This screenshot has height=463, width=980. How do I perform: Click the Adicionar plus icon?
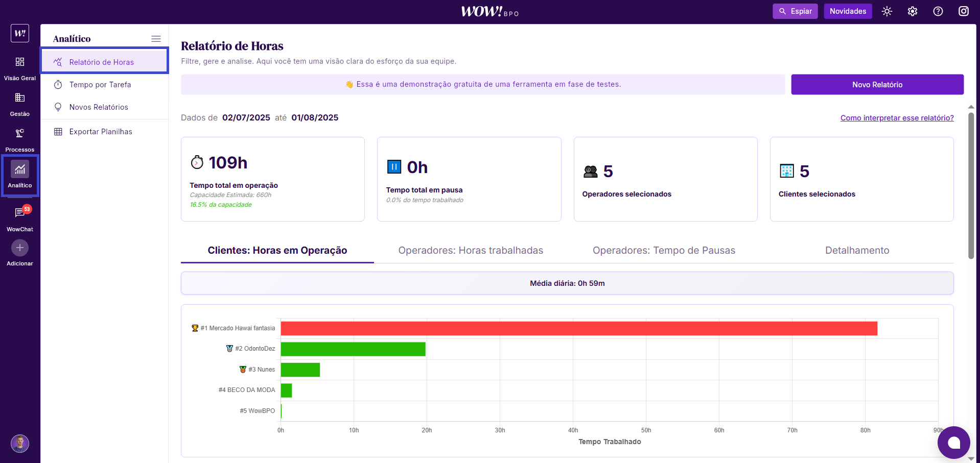click(x=20, y=248)
